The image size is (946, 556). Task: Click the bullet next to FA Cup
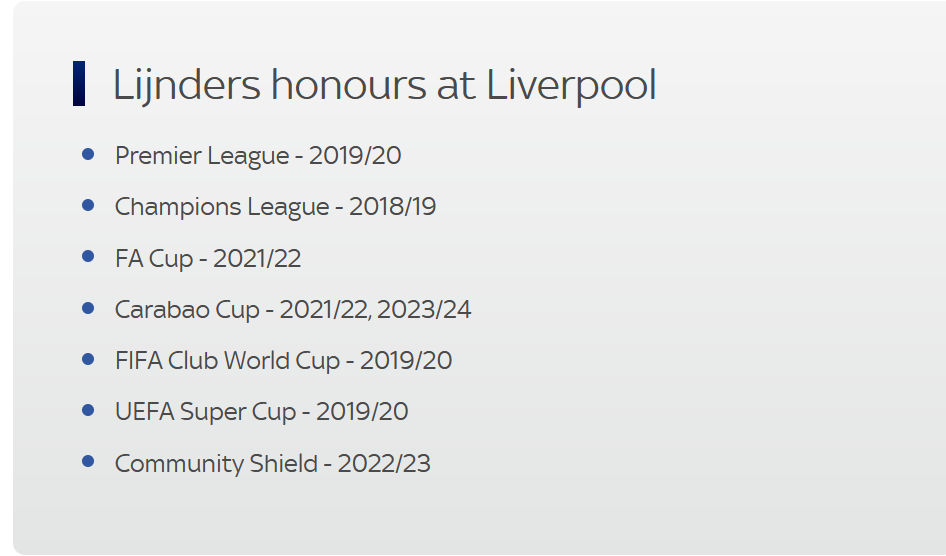[88, 256]
